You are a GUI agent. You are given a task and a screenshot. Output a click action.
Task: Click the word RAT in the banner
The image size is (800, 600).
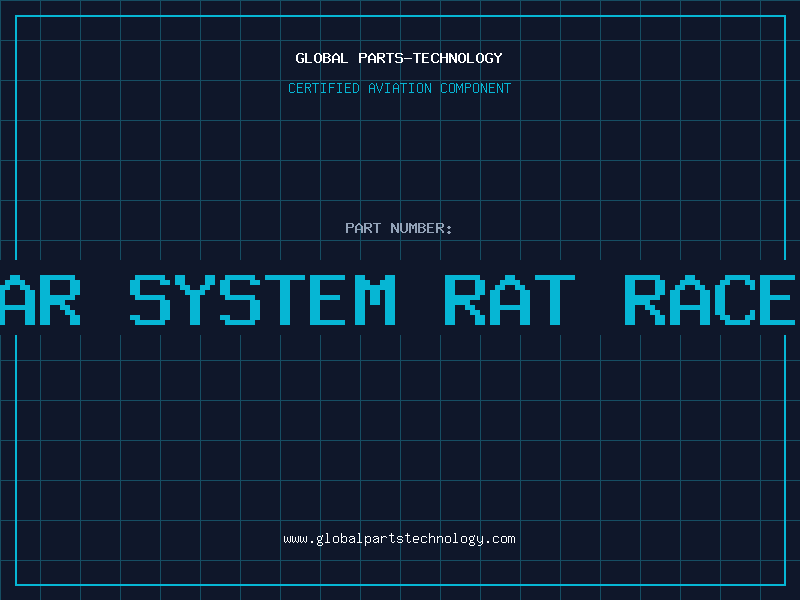[x=509, y=300]
